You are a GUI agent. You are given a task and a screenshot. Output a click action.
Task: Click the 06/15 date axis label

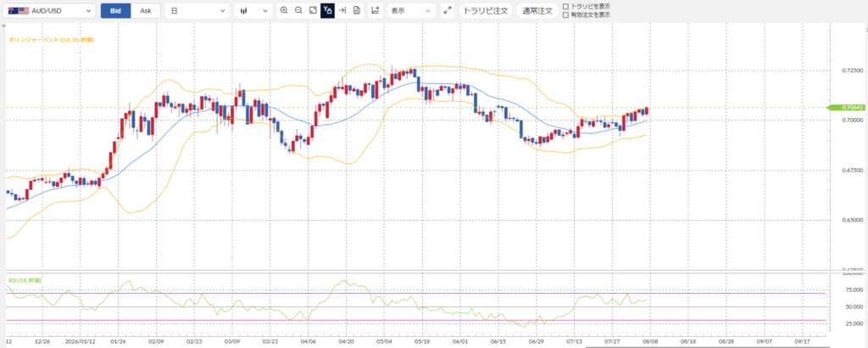(498, 342)
